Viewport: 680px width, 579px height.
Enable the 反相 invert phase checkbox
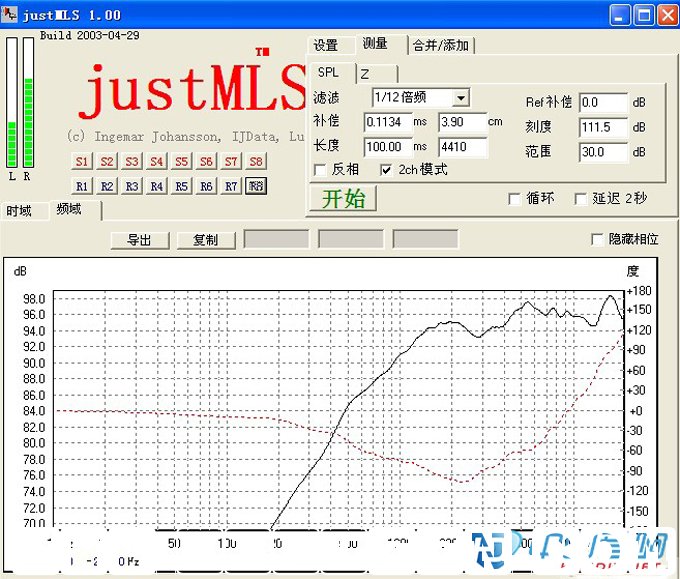(320, 170)
